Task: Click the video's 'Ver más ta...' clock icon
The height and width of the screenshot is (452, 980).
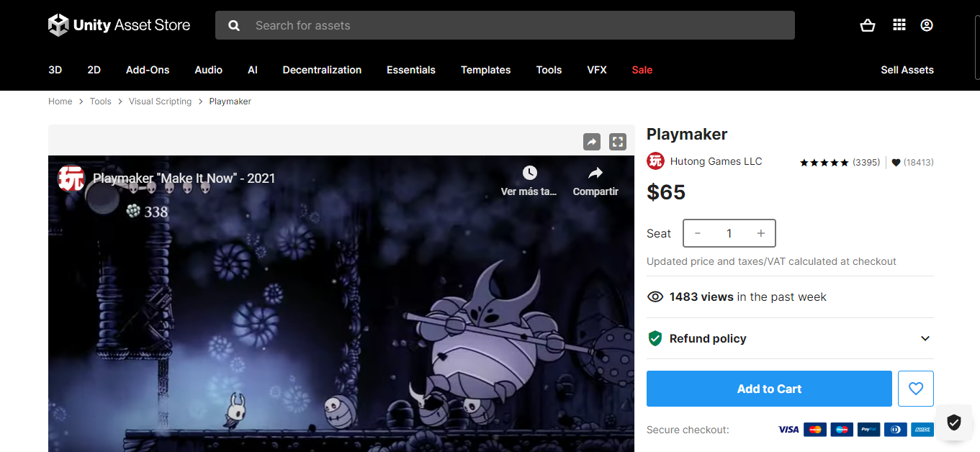Action: (x=529, y=173)
